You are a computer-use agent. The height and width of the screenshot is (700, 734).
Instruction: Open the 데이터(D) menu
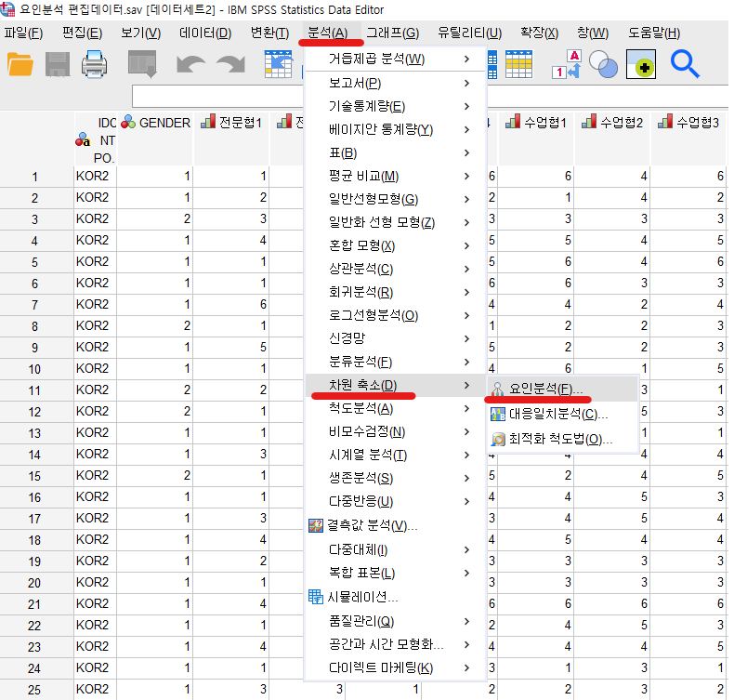tap(205, 33)
